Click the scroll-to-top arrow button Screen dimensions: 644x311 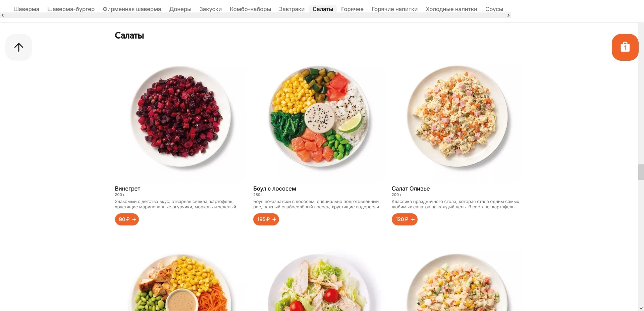tap(19, 47)
